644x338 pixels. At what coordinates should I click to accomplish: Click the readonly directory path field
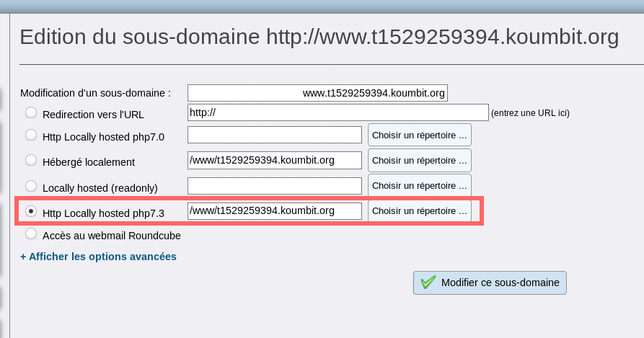tap(275, 186)
